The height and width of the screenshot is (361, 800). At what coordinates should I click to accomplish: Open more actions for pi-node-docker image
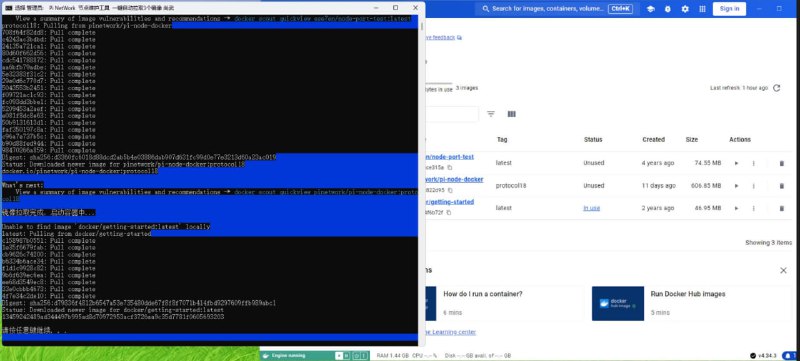pyautogui.click(x=753, y=186)
